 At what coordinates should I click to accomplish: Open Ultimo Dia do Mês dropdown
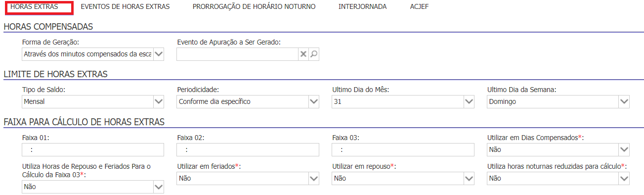pyautogui.click(x=403, y=101)
